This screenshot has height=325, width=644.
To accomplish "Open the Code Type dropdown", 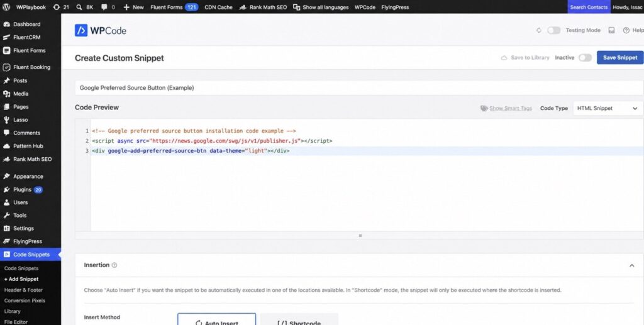I will tap(608, 108).
